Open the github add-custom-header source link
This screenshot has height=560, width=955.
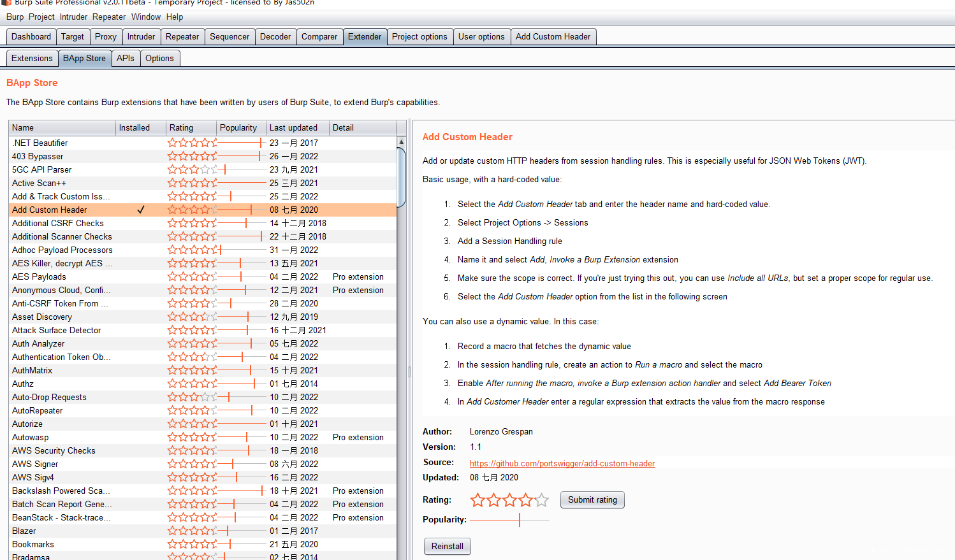click(x=562, y=464)
